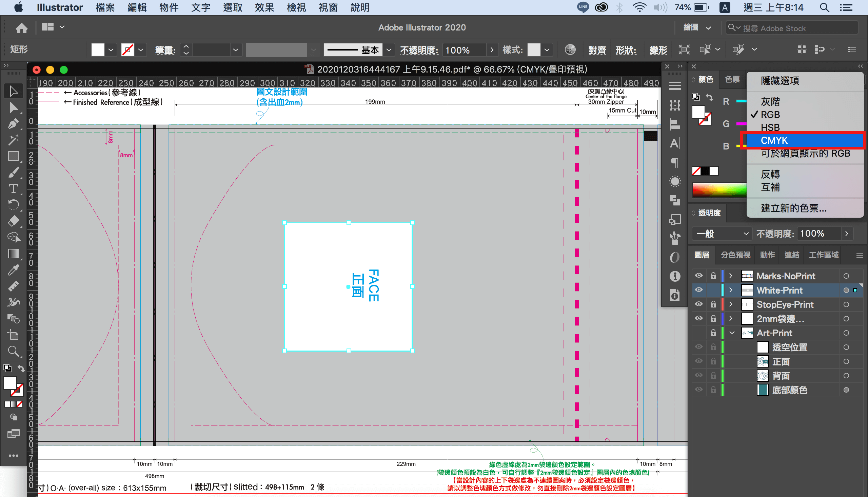Expand the White-Print layer
Viewport: 868px width, 497px height.
[x=730, y=290]
